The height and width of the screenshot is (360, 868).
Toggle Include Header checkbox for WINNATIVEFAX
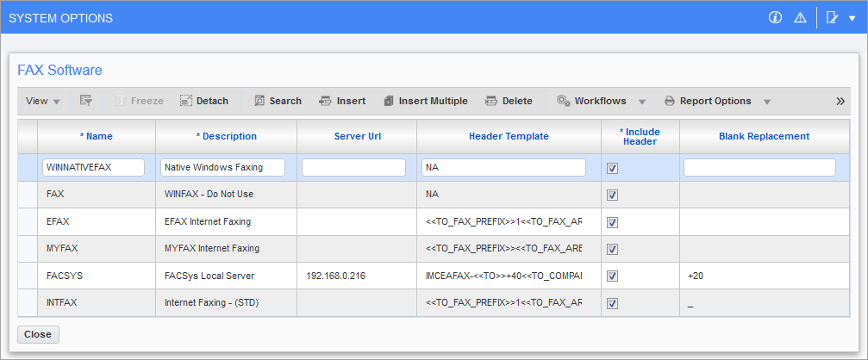[612, 169]
